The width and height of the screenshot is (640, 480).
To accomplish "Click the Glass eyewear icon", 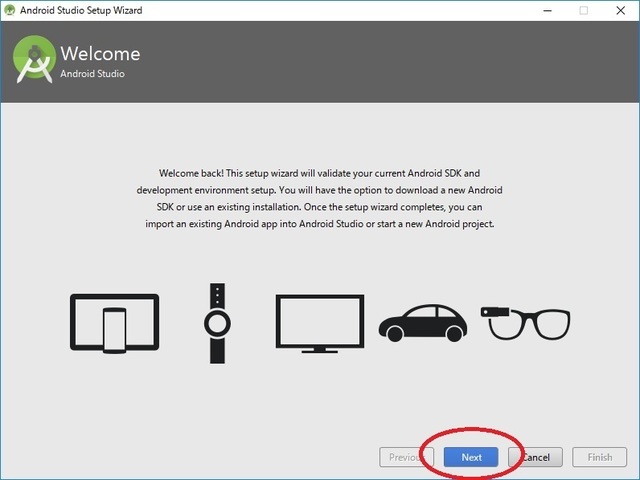I will (526, 323).
